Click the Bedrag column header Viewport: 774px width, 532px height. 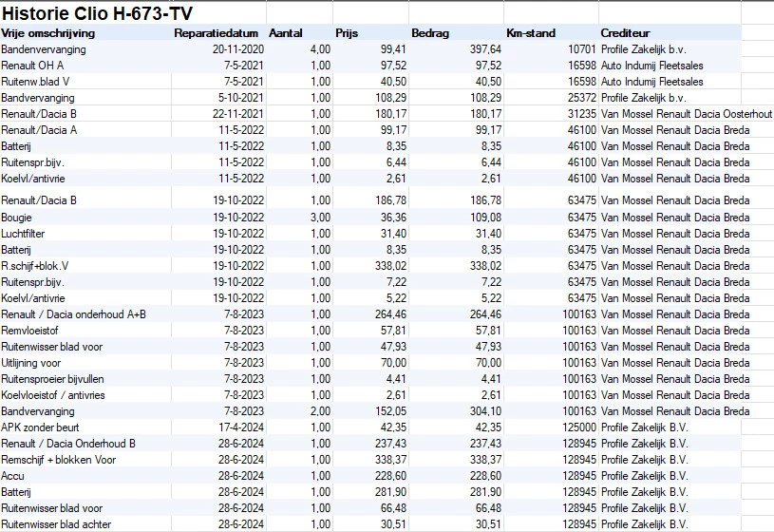(x=430, y=33)
